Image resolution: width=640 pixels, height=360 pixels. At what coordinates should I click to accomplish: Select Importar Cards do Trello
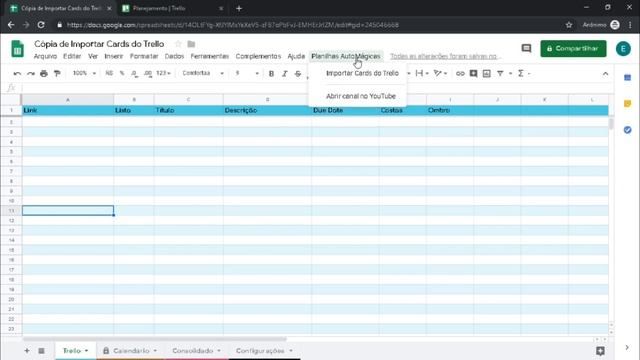tap(362, 73)
